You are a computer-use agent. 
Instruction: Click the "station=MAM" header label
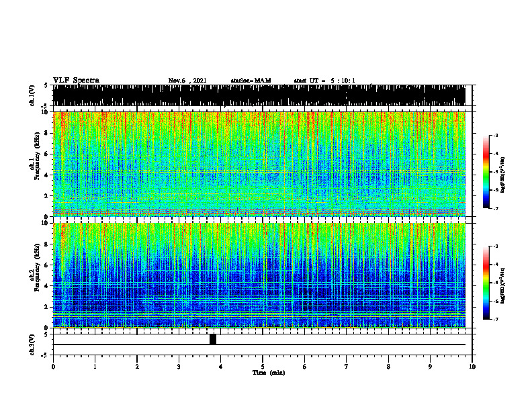251,81
